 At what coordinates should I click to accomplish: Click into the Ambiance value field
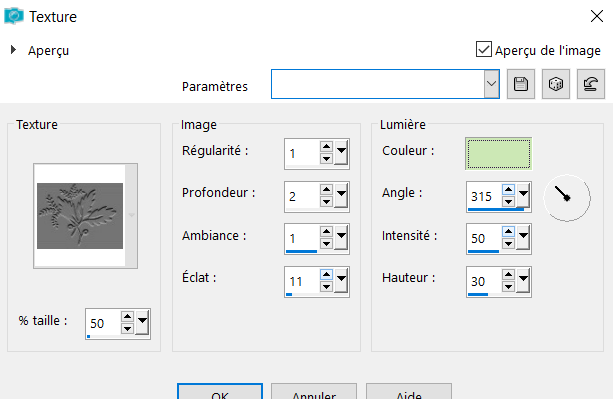point(302,238)
